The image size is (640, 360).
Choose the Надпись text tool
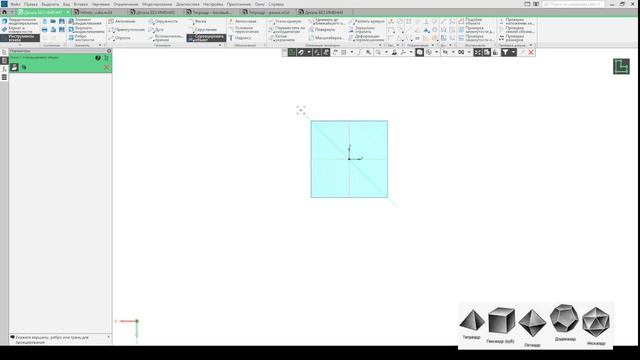pos(240,38)
